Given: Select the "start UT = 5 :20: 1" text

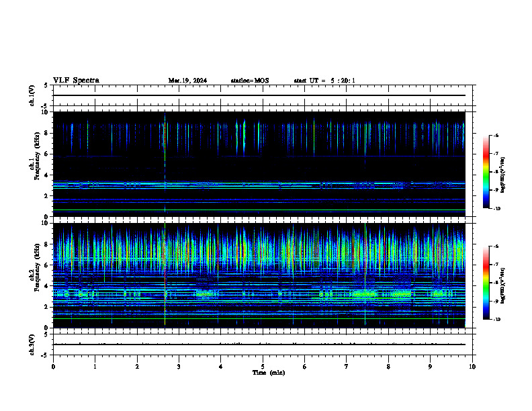Looking at the screenshot, I should pyautogui.click(x=324, y=81).
